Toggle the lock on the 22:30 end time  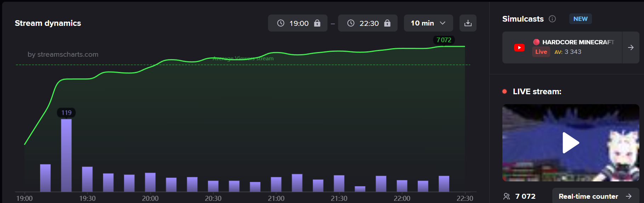click(x=387, y=23)
